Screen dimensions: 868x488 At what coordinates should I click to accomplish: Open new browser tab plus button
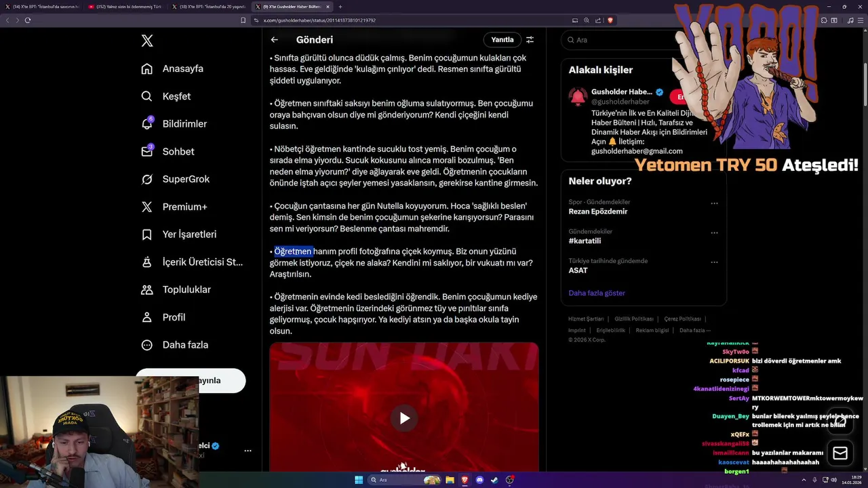coord(340,7)
